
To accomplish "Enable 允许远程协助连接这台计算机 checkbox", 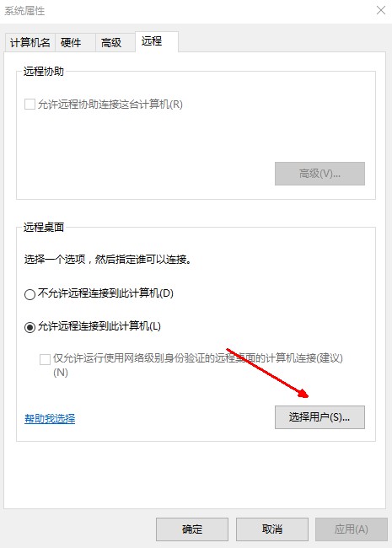I will (x=30, y=105).
